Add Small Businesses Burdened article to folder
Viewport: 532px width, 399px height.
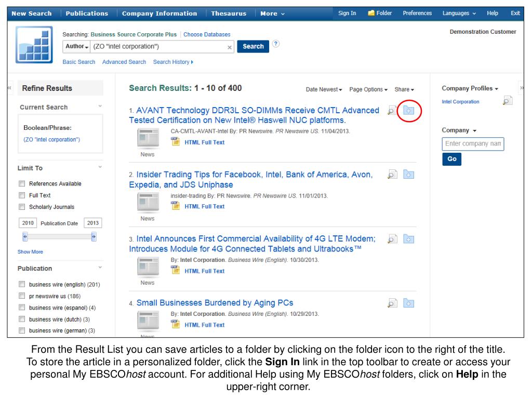click(408, 303)
